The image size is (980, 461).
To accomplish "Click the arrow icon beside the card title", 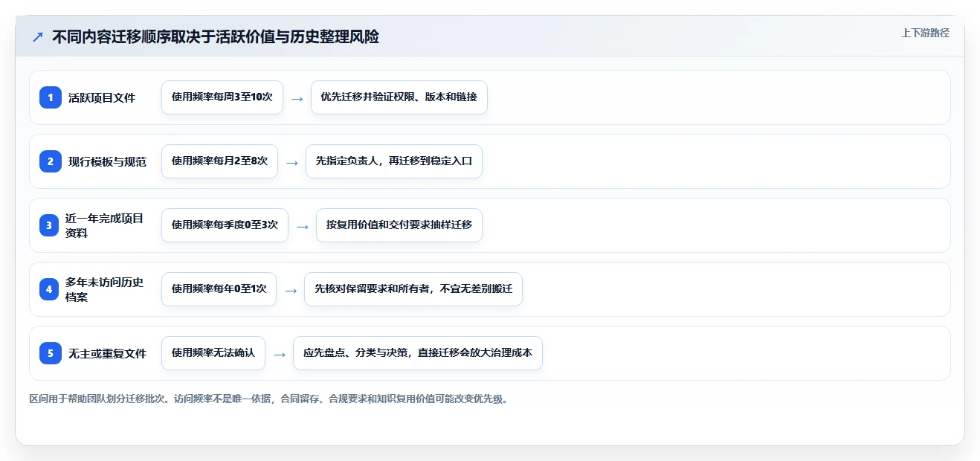I will pyautogui.click(x=38, y=36).
